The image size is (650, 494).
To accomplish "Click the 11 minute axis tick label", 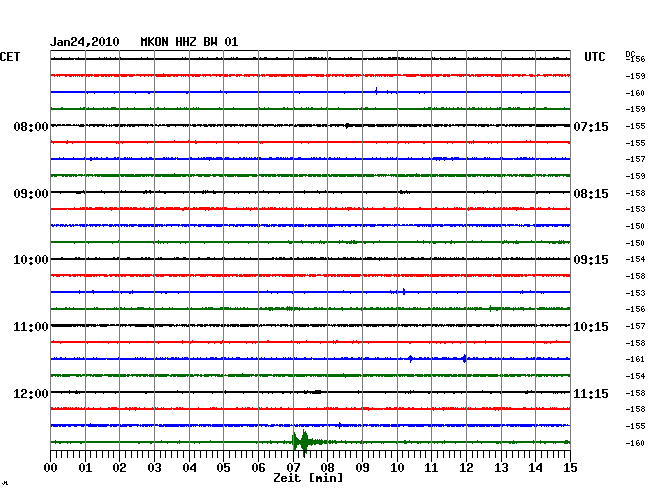I will 431,467.
